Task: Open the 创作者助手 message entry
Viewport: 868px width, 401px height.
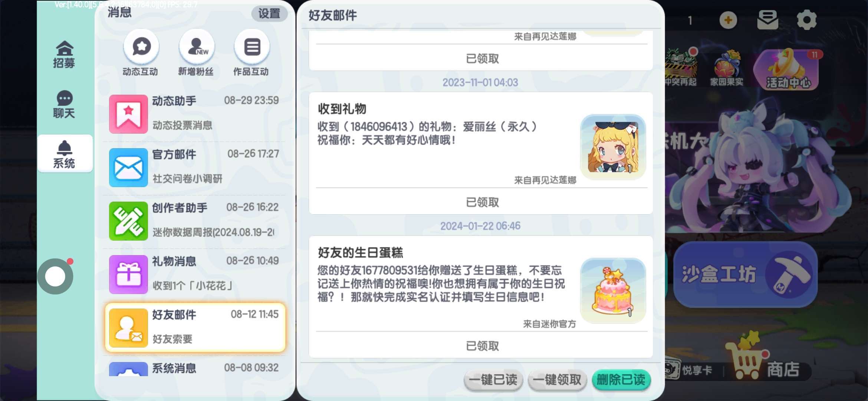Action: [x=195, y=221]
